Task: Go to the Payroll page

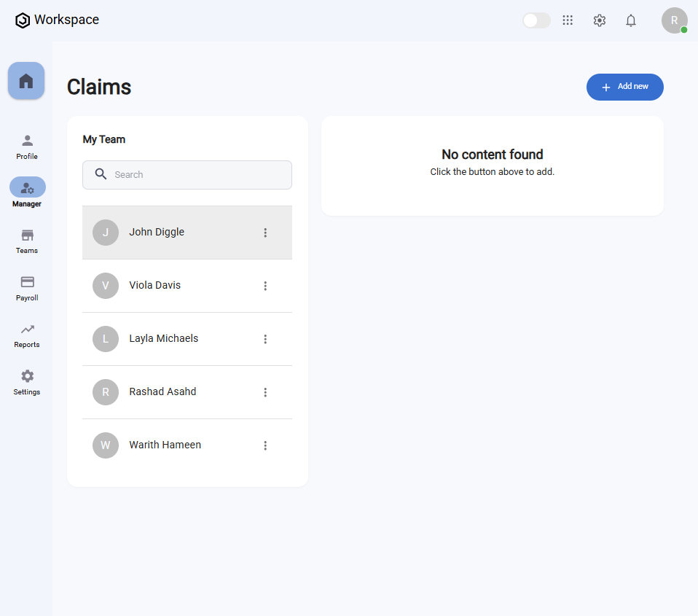Action: point(27,287)
